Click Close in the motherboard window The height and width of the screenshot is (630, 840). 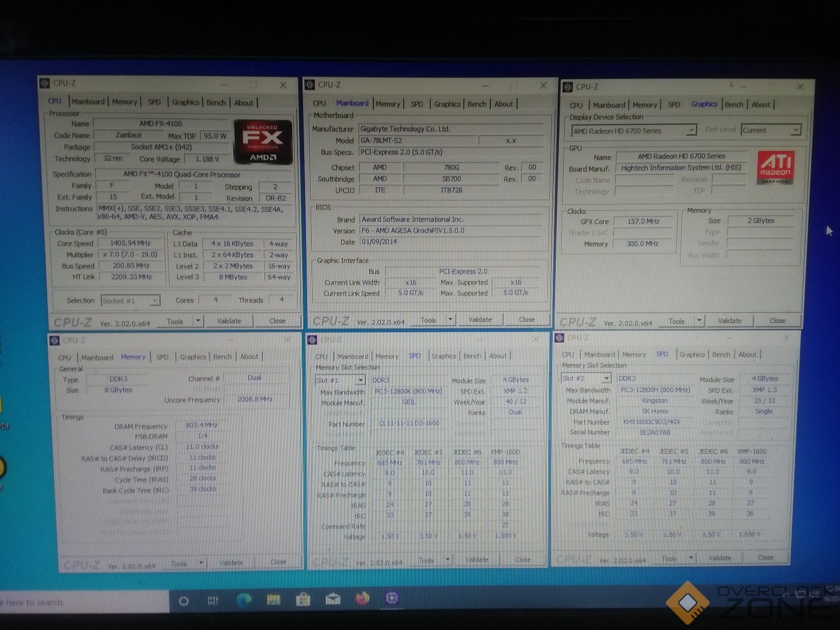coord(527,319)
